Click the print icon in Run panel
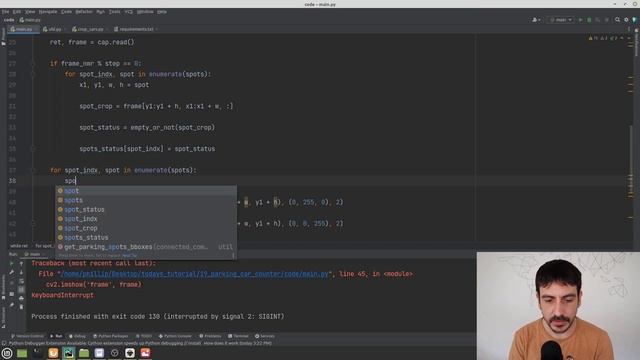The width and height of the screenshot is (640, 360). (21, 298)
